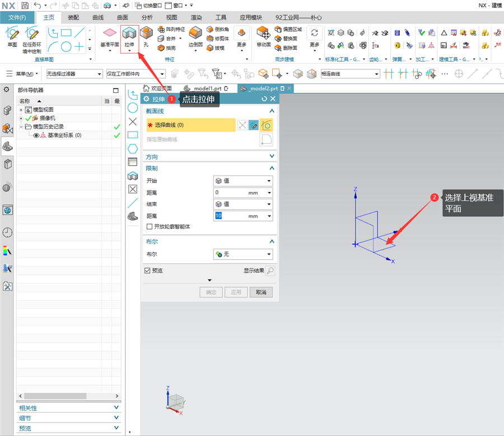Click the Trim Body (修剪体) tool
Image resolution: width=504 pixels, height=436 pixels.
coord(218,39)
